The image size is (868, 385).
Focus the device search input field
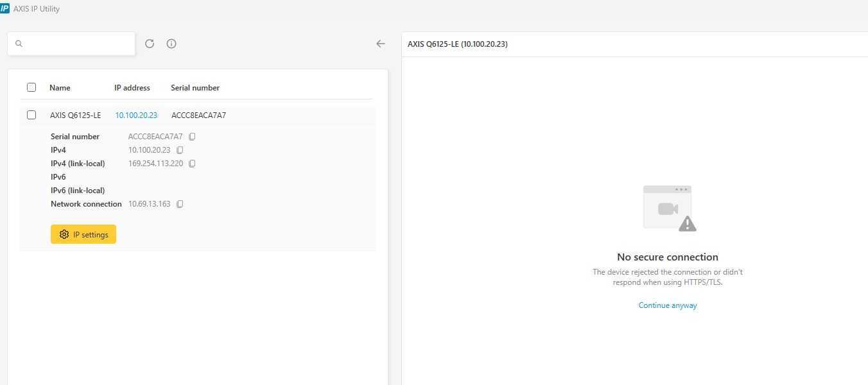click(x=77, y=44)
